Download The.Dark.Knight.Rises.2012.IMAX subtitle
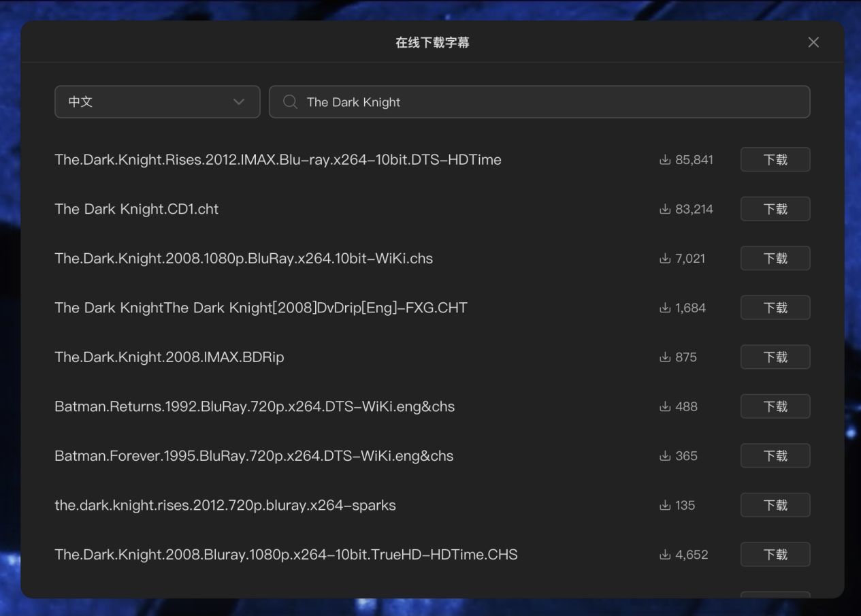The height and width of the screenshot is (616, 861). point(775,159)
